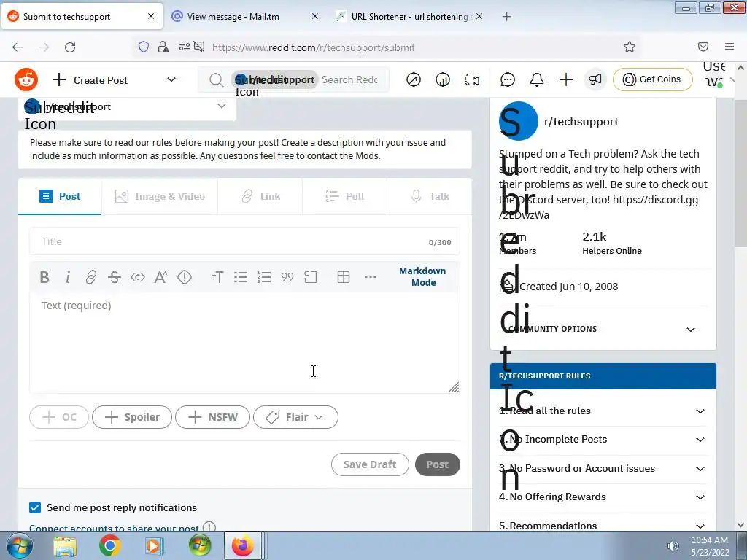Image resolution: width=747 pixels, height=560 pixels.
Task: Open the r/techsupport community name link
Action: (581, 122)
